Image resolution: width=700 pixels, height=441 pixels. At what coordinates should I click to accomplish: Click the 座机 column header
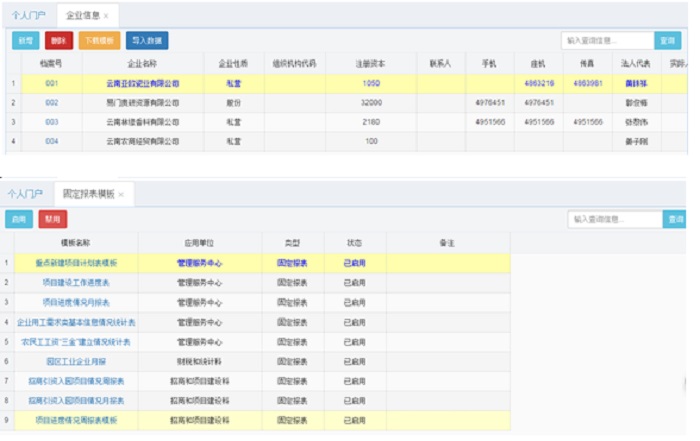538,64
